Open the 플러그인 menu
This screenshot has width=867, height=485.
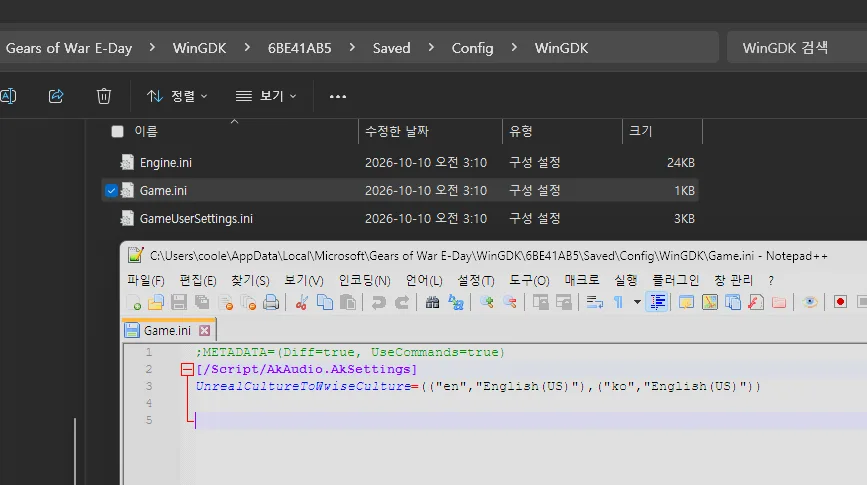(676, 280)
